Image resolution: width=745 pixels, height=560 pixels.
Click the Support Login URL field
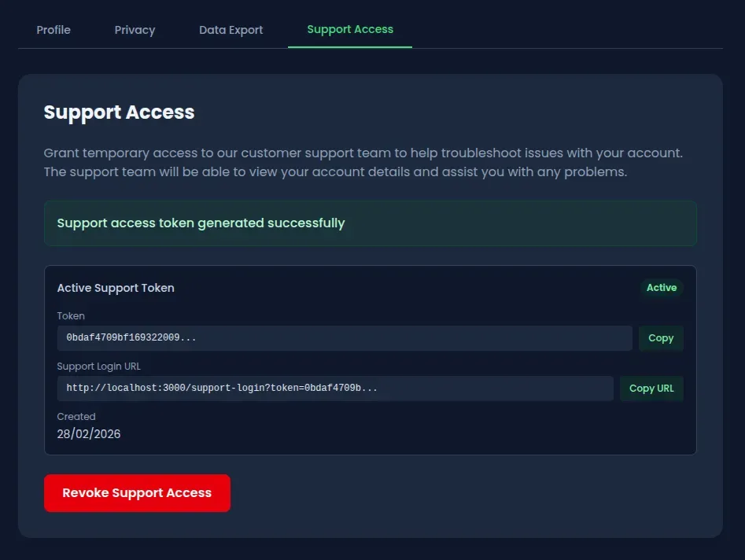pos(335,388)
